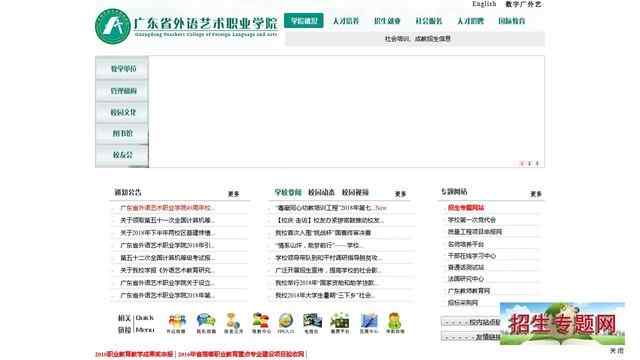The width and height of the screenshot is (640, 360).
Task: Open the 广东教师教育网 link
Action: point(469,291)
